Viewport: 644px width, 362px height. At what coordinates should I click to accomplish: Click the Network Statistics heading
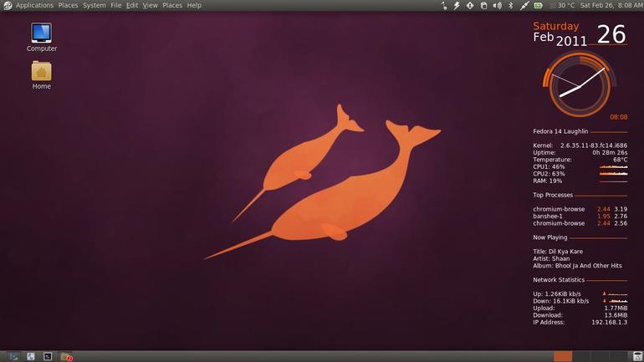559,279
